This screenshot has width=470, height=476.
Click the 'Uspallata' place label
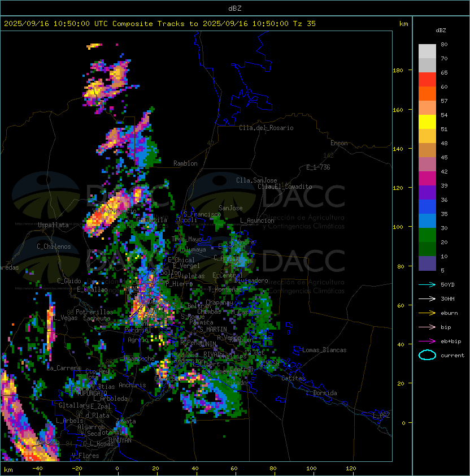pyautogui.click(x=53, y=225)
